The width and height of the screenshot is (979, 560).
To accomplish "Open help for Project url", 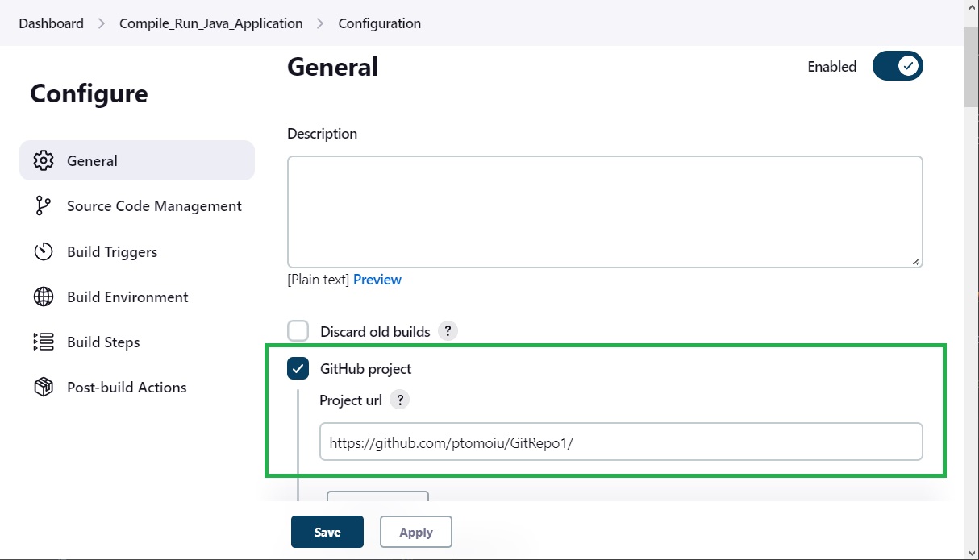I will 400,400.
